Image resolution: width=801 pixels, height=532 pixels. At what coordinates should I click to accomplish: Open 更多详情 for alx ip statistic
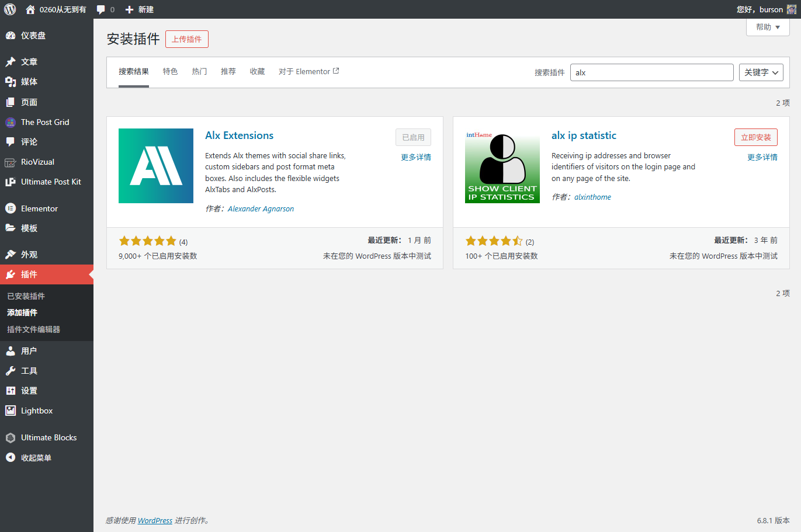tap(762, 157)
